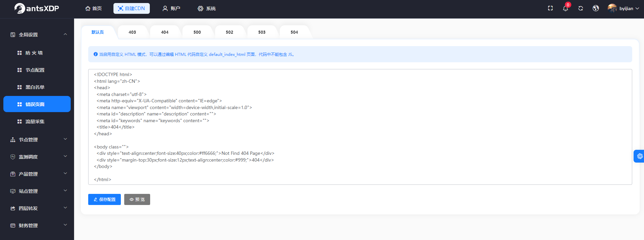This screenshot has height=240, width=644.
Task: Click the 全局设置 sidebar icon
Action: (x=13, y=35)
